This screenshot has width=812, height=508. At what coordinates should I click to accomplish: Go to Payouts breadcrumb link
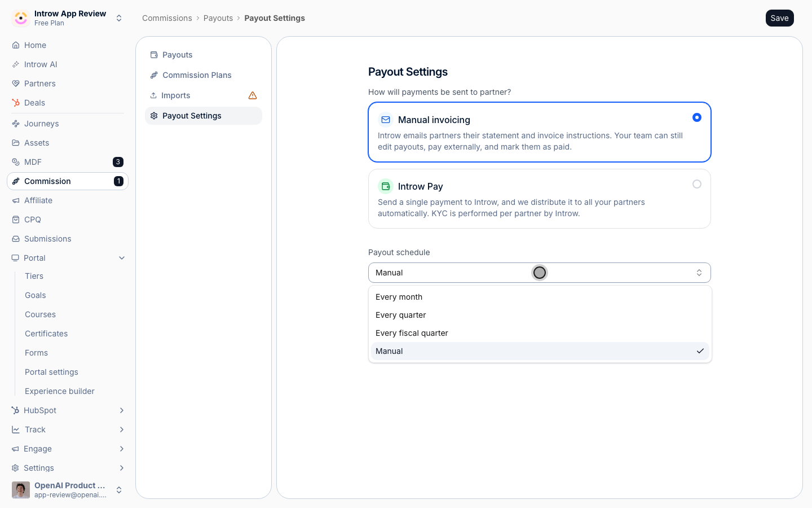coord(218,18)
